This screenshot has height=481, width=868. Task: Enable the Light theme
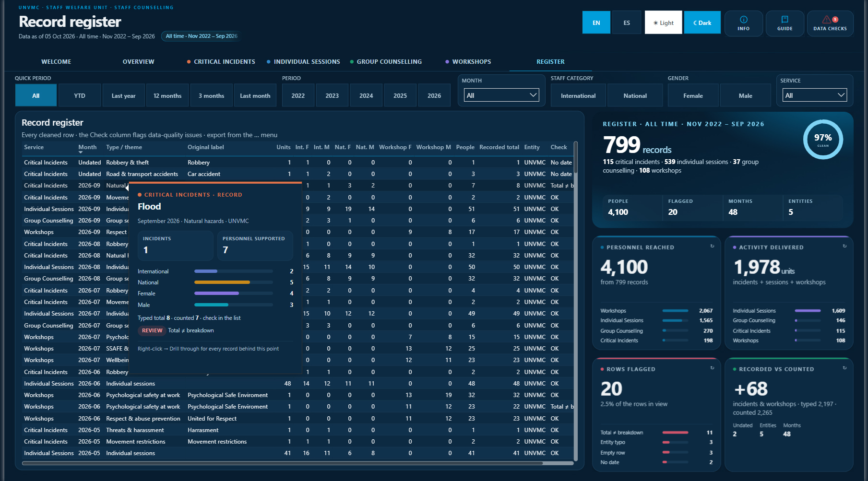pyautogui.click(x=663, y=23)
